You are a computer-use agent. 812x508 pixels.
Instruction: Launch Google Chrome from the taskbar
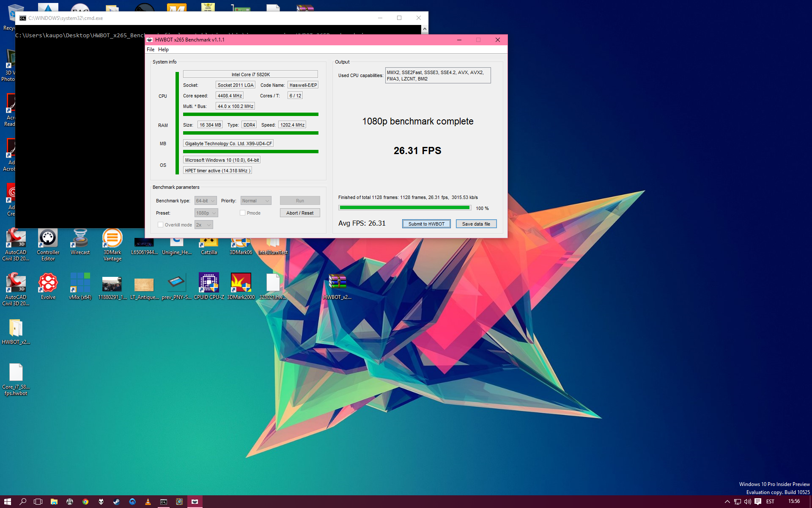click(x=85, y=502)
